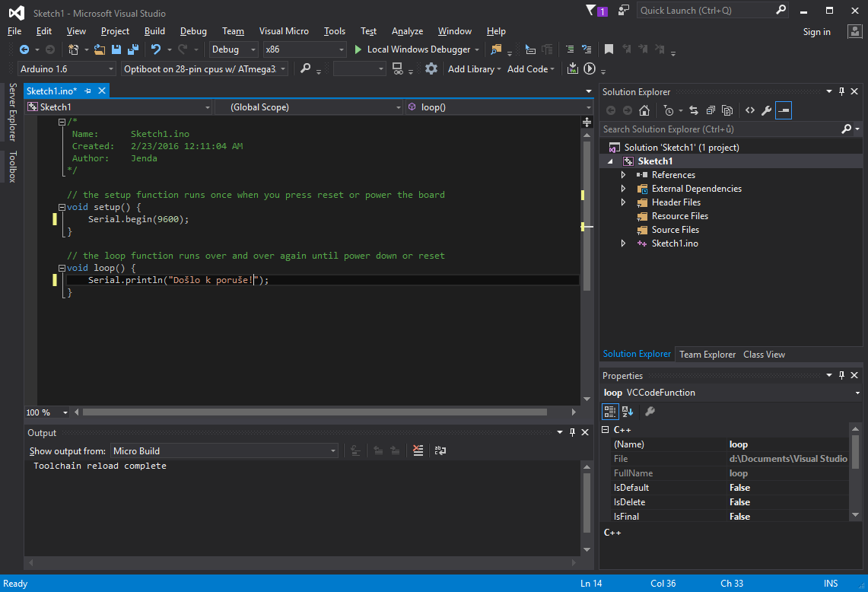
Task: Toggle auto-hide pin of Solution Explorer
Action: pos(841,91)
